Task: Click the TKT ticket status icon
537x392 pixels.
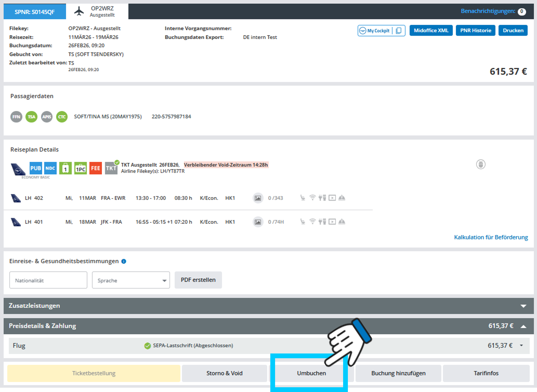Action: click(x=111, y=168)
